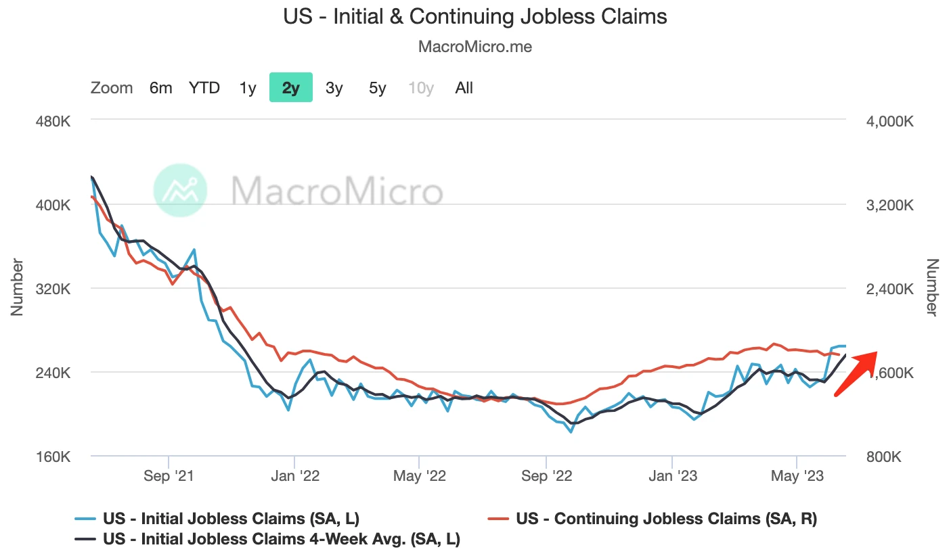
Task: Click the MacroMicro watermark text
Action: point(336,190)
